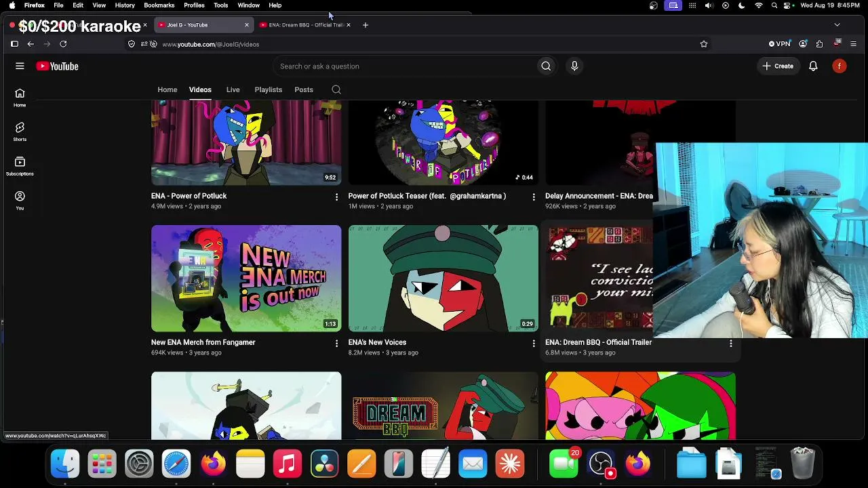
Task: Open more options for New ENA Merch video
Action: [336, 343]
